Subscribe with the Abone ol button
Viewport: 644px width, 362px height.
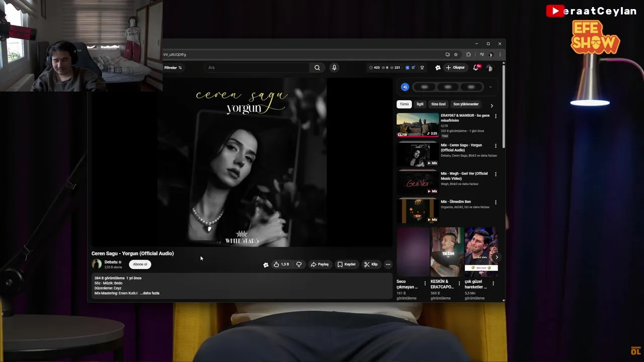[140, 264]
